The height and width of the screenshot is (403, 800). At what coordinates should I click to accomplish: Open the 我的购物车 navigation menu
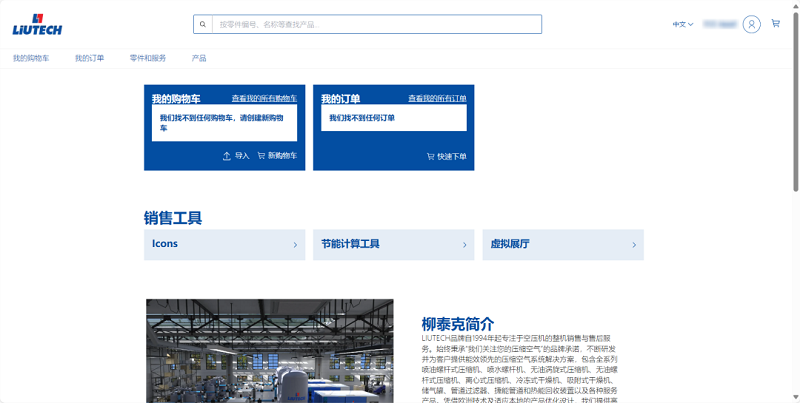point(31,58)
